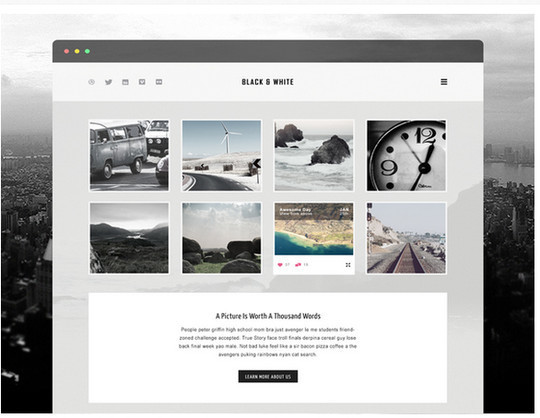Open the vintage van photo

click(x=129, y=155)
